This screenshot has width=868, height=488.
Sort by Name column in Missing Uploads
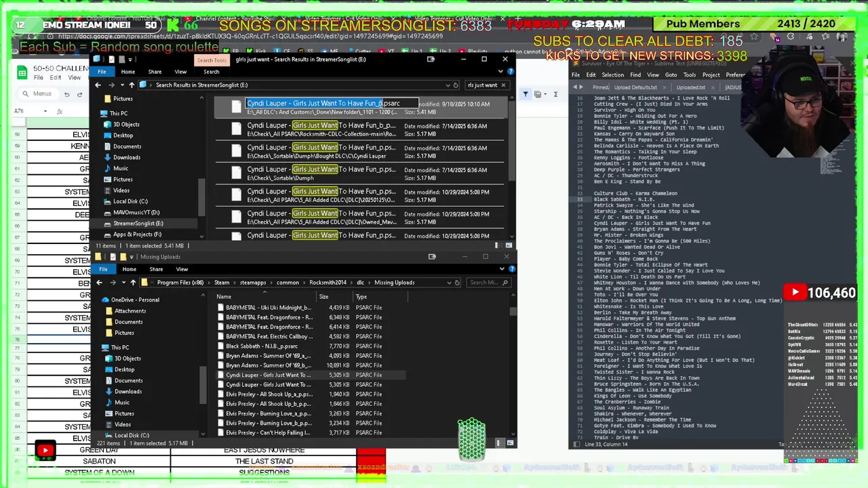[266, 296]
